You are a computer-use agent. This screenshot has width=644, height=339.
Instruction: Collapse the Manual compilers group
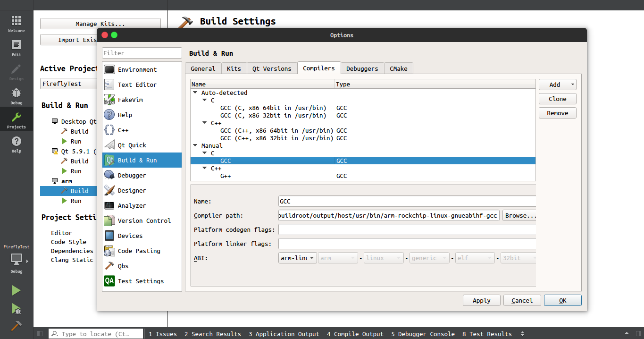tap(196, 146)
